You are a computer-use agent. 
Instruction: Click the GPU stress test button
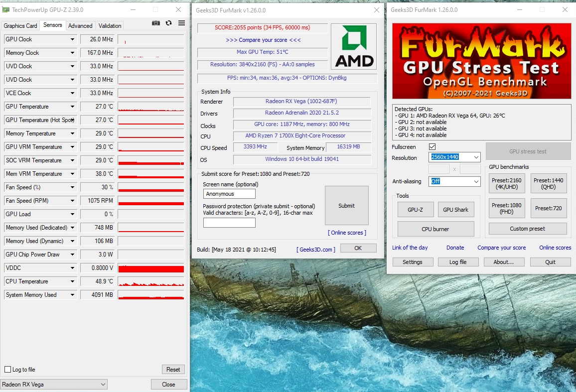tap(528, 151)
